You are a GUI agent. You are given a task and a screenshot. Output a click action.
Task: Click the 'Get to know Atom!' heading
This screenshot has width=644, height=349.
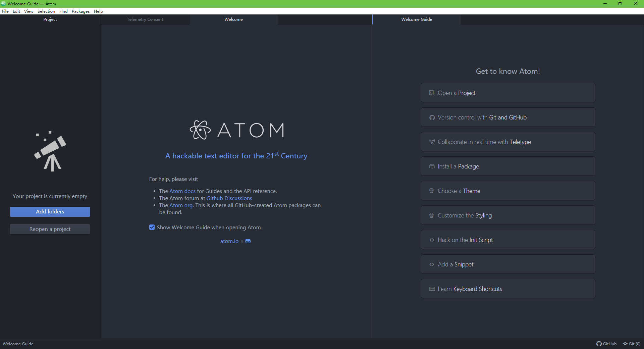tap(508, 71)
